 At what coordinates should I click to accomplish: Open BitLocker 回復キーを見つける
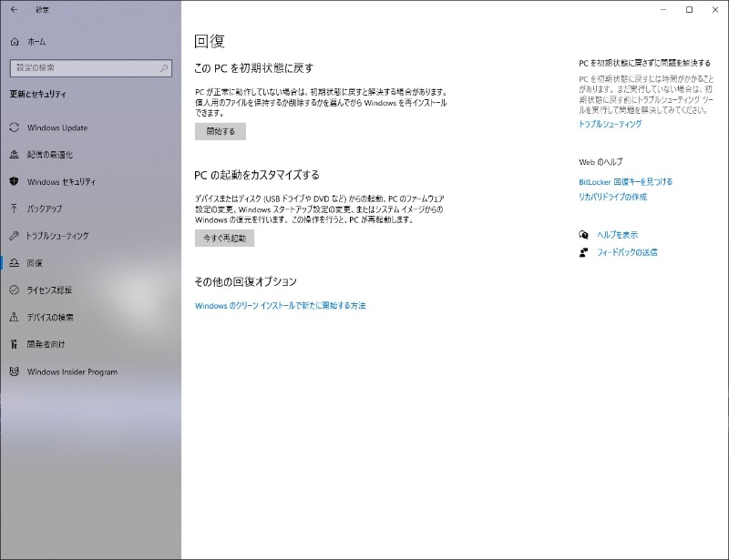(623, 180)
